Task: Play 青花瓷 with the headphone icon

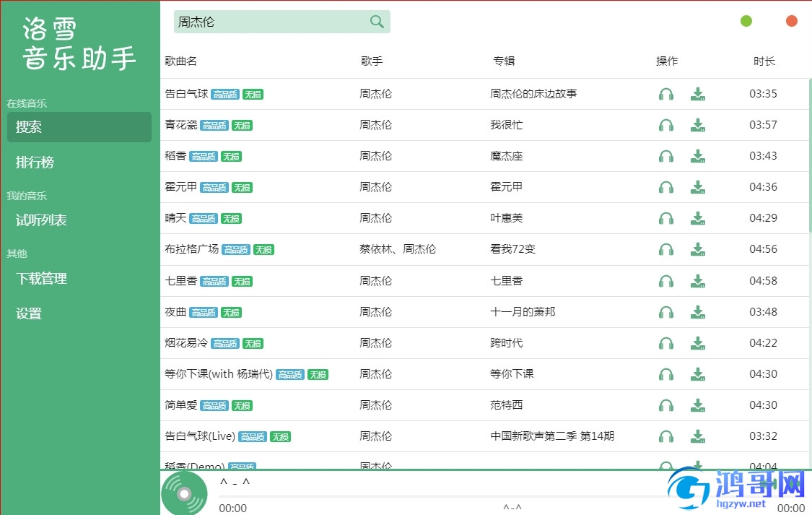Action: point(666,126)
